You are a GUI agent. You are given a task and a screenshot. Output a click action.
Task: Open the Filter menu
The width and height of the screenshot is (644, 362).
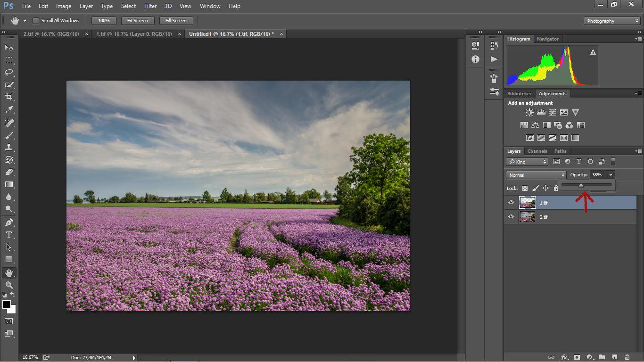tap(150, 6)
